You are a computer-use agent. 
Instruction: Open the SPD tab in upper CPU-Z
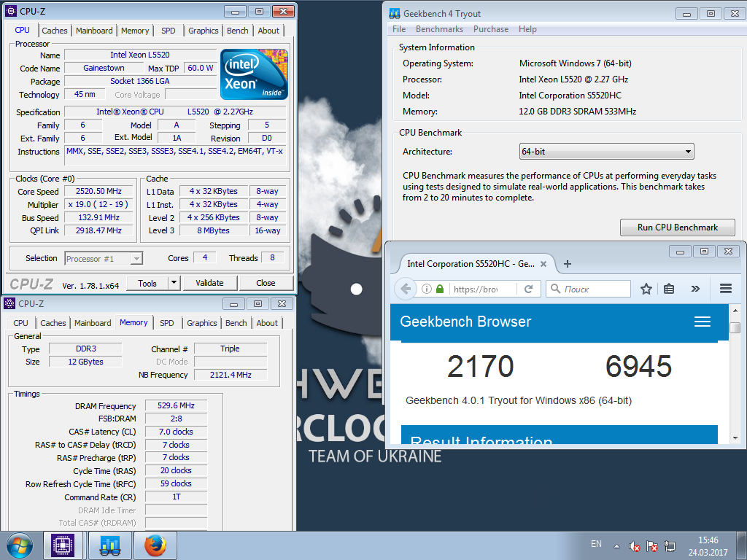point(169,31)
